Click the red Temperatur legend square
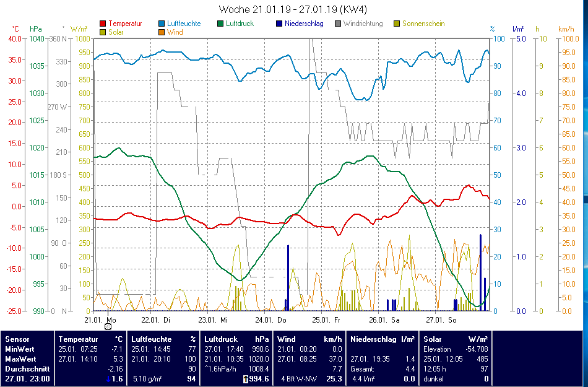588x387 pixels. 102,24
